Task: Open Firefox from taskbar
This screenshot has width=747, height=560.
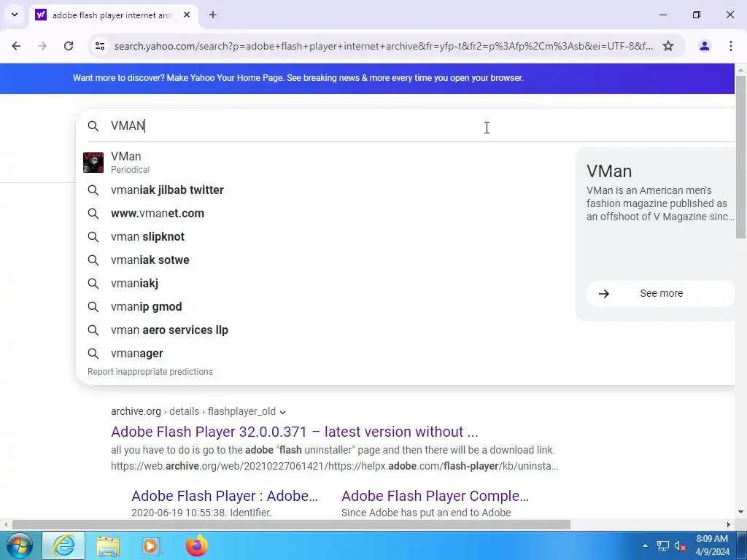Action: [x=197, y=545]
